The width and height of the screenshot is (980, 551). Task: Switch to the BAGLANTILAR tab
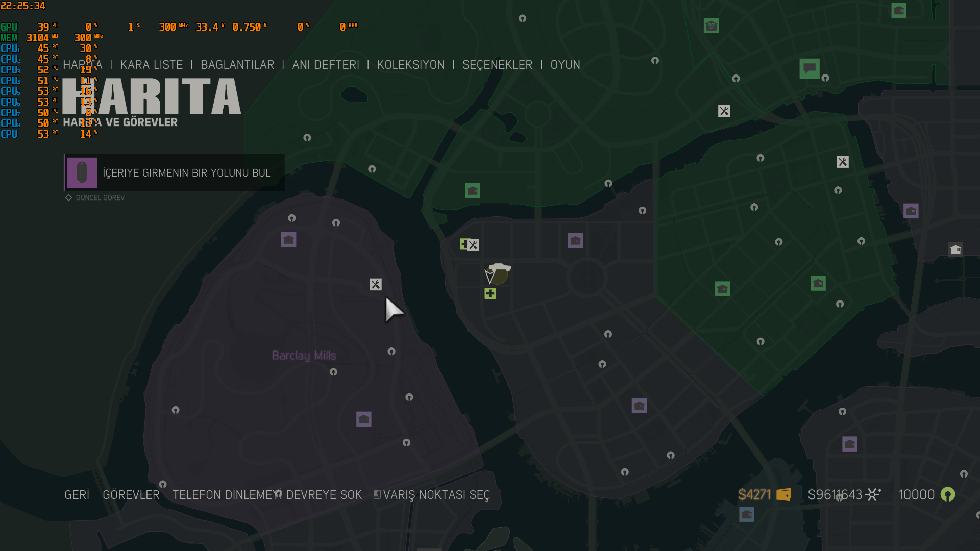coord(237,65)
